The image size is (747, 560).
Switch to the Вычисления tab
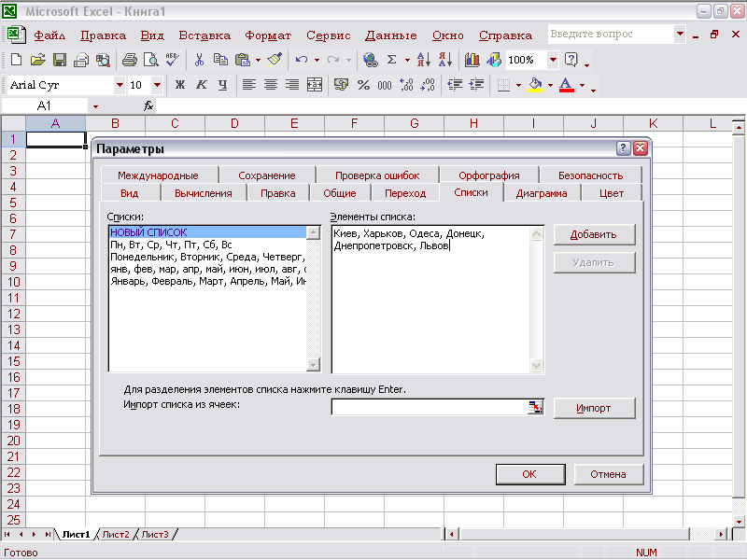pos(204,193)
